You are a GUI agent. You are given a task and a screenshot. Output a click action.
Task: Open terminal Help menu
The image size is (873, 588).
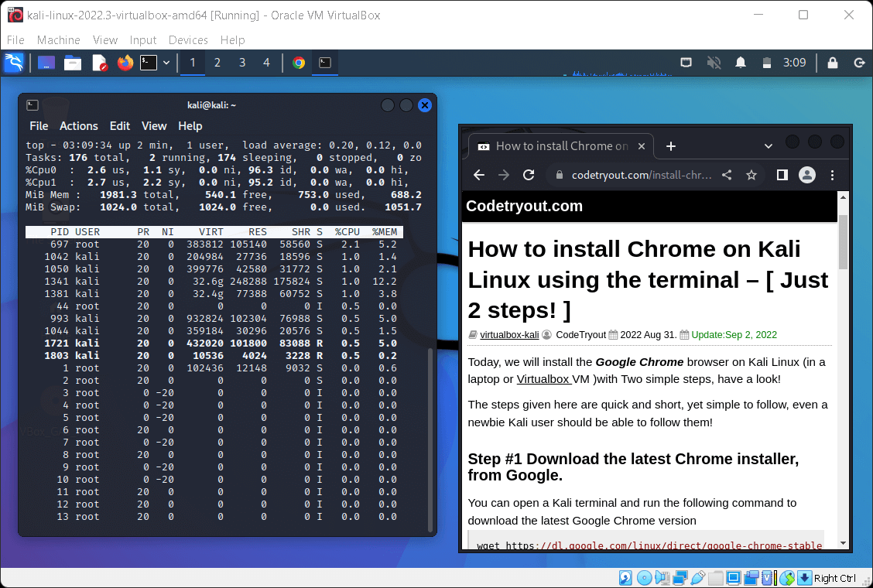tap(190, 126)
